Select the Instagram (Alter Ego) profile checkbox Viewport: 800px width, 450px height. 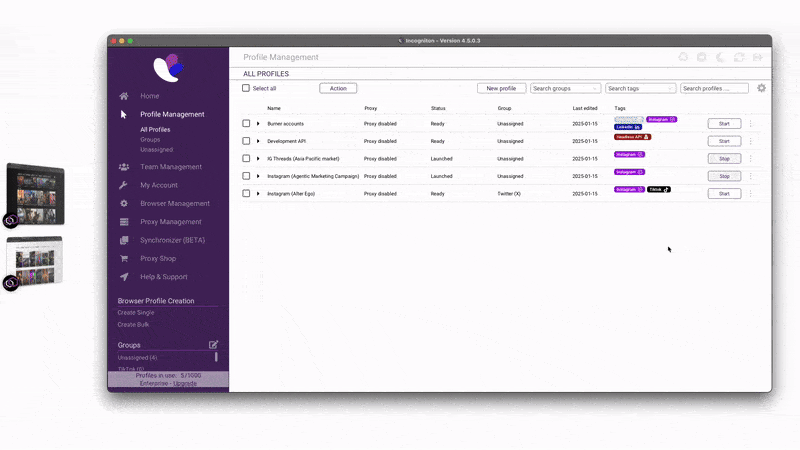click(x=246, y=193)
